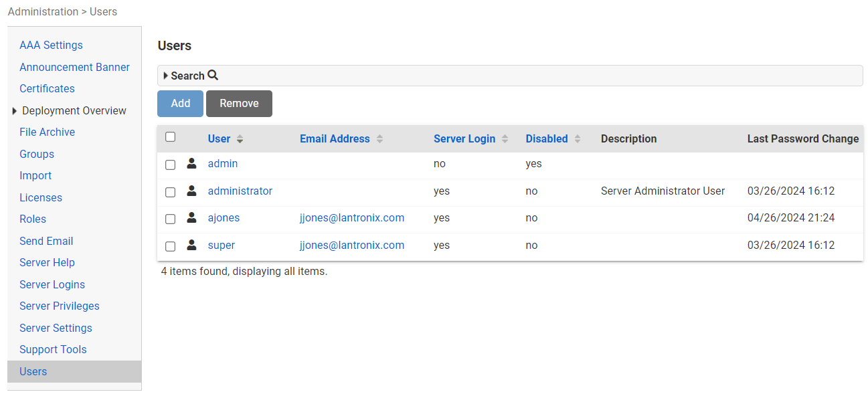Sort the table by Server Login header
Screen dimensions: 868x394
pos(464,139)
